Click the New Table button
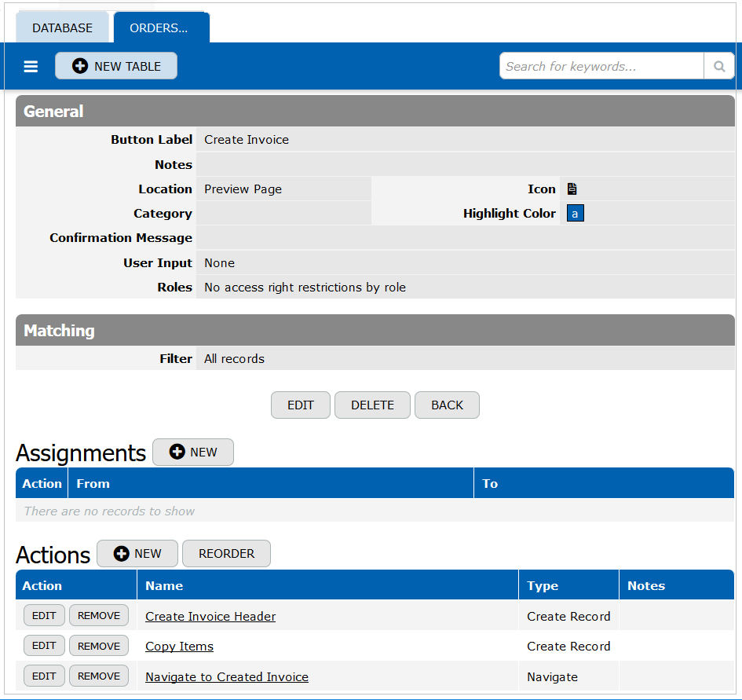742x700 pixels. (116, 67)
